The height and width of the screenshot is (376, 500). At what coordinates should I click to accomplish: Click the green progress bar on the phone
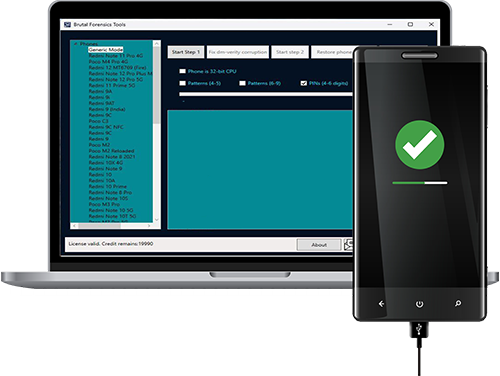[420, 183]
